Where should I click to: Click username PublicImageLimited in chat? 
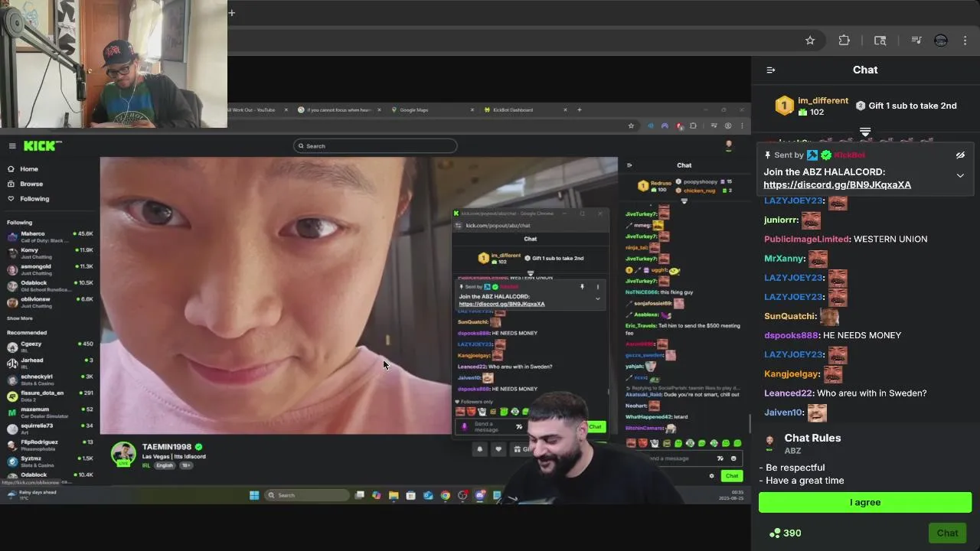[x=807, y=239]
